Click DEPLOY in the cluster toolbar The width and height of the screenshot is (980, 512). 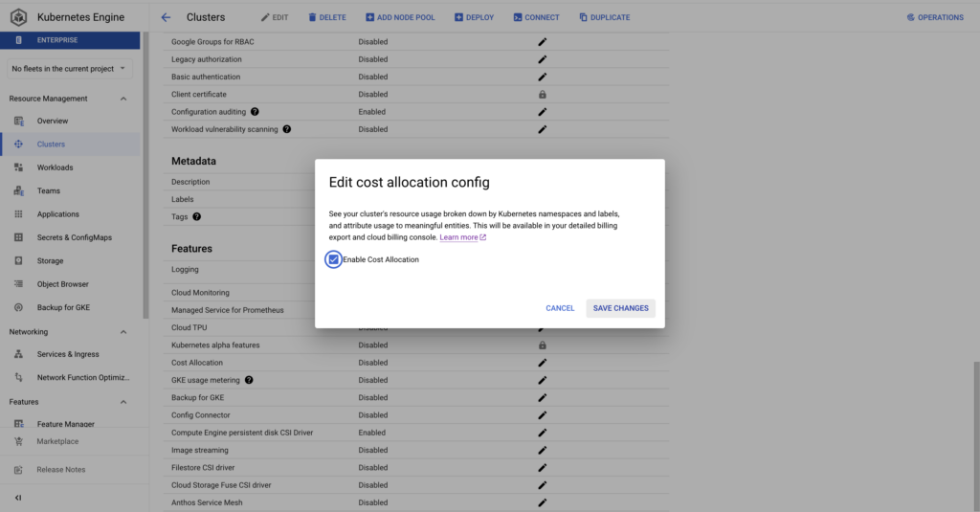click(474, 17)
